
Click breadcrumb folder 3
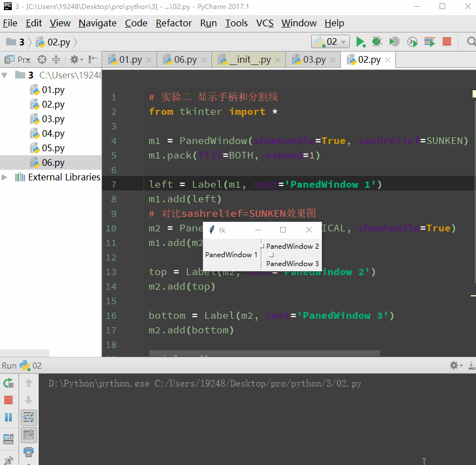tap(15, 42)
